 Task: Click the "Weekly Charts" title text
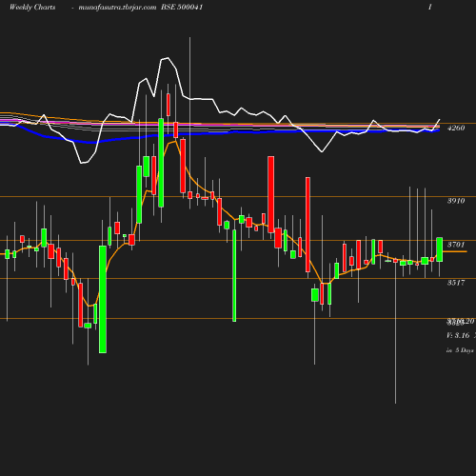tap(32, 8)
